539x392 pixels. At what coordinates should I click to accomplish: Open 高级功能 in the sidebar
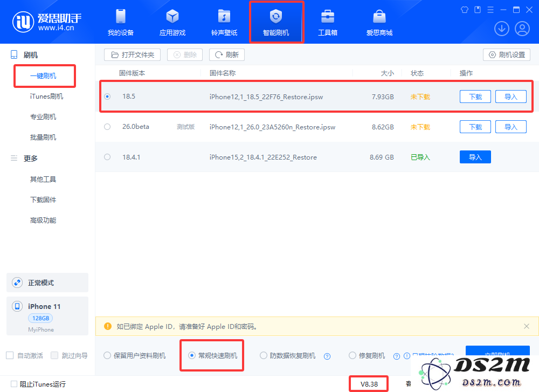[43, 221]
